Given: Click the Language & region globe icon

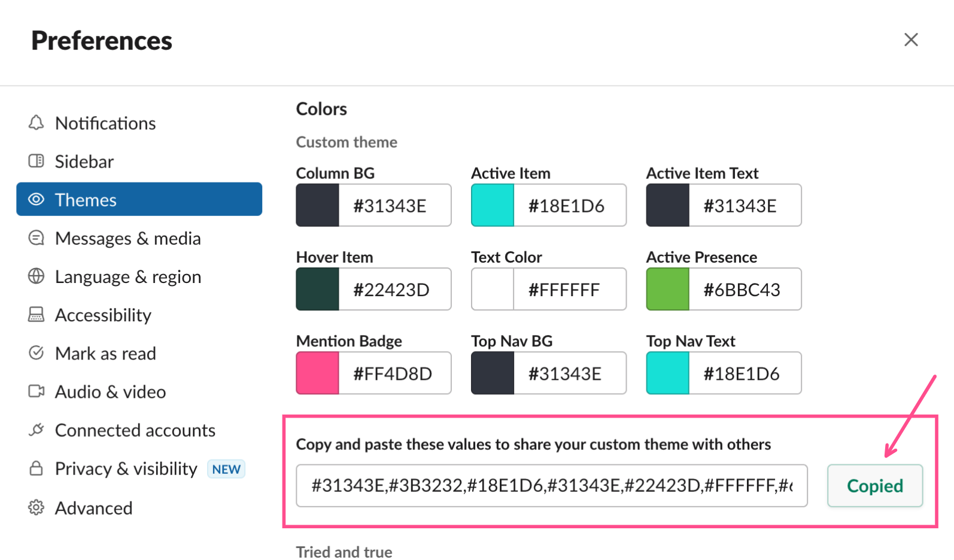Looking at the screenshot, I should click(x=37, y=276).
